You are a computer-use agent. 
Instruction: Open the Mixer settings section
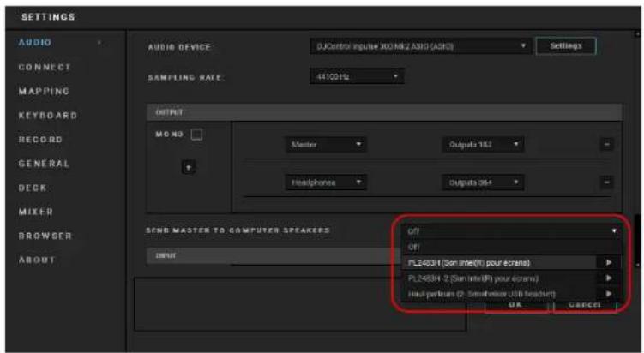click(x=36, y=212)
